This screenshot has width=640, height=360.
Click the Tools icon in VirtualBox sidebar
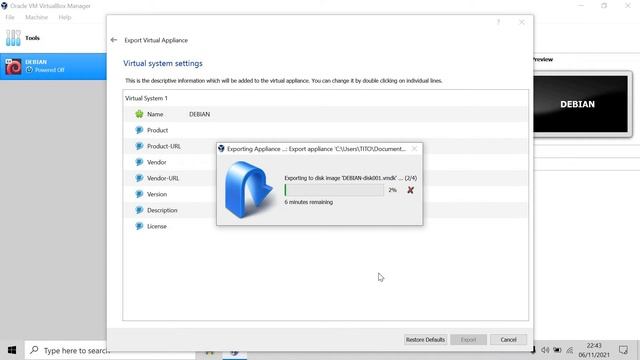point(13,38)
